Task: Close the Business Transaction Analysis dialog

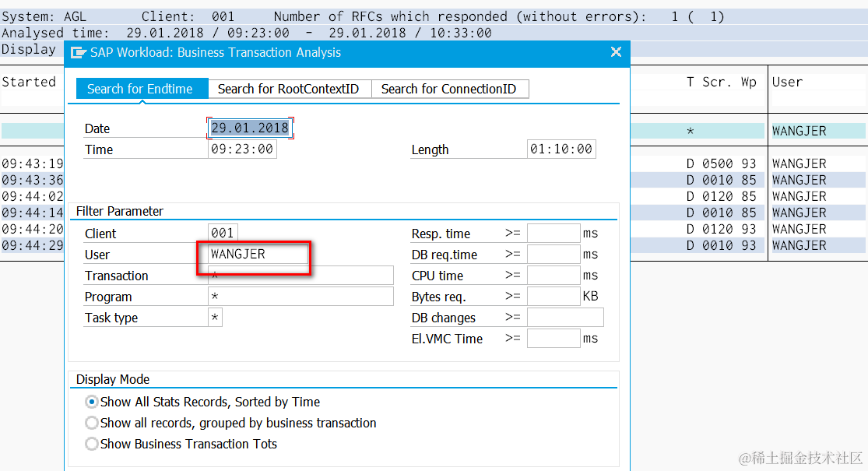Action: (616, 52)
